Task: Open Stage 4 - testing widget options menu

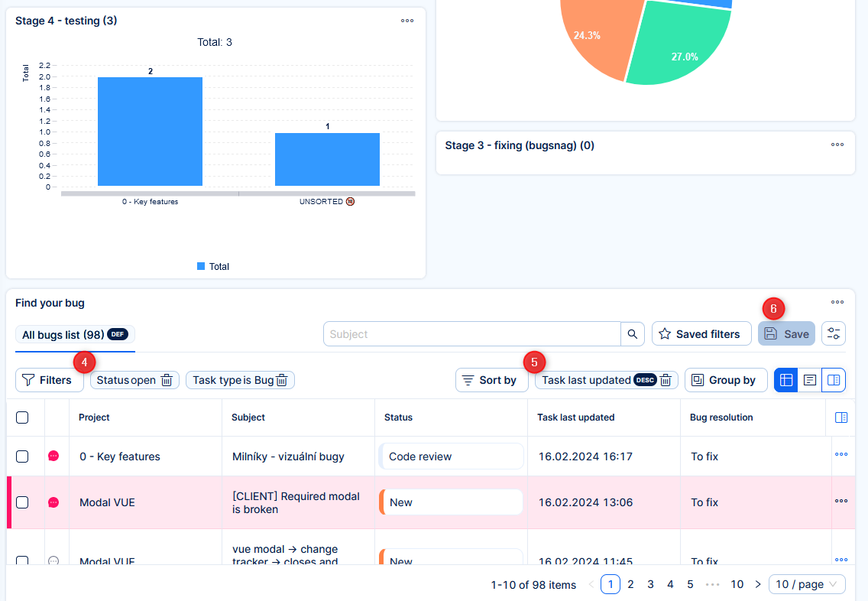Action: [407, 21]
